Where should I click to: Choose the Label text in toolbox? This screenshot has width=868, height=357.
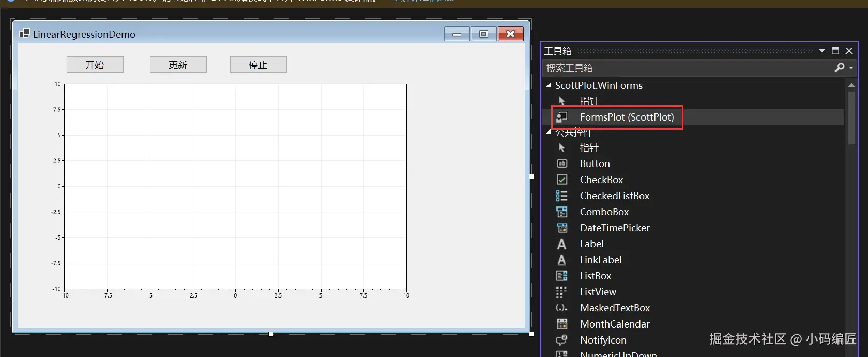(x=592, y=244)
